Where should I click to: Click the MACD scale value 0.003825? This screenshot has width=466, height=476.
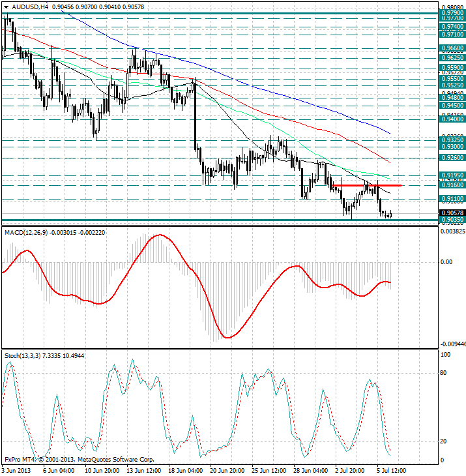pyautogui.click(x=452, y=231)
